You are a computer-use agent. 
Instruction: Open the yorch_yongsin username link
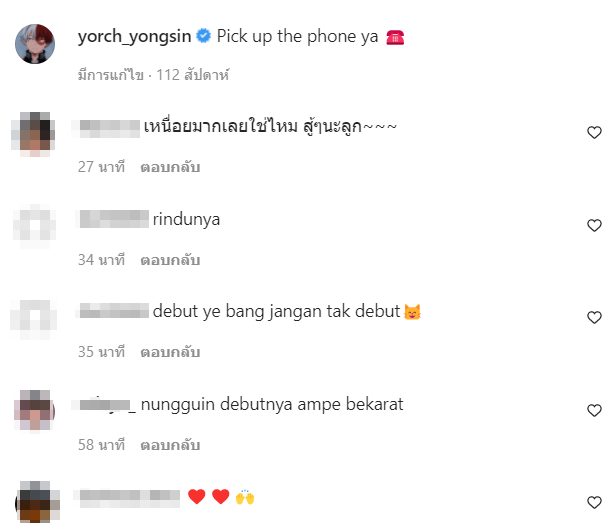[x=134, y=37]
